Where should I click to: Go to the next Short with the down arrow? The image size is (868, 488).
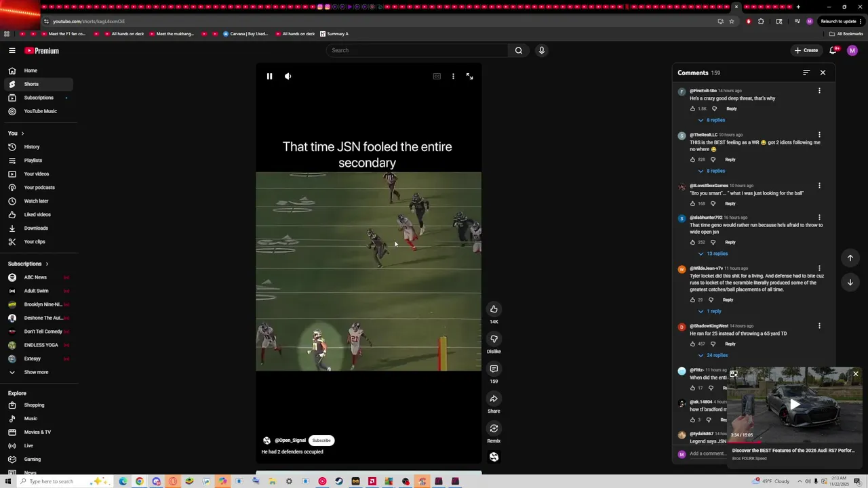[x=850, y=283]
